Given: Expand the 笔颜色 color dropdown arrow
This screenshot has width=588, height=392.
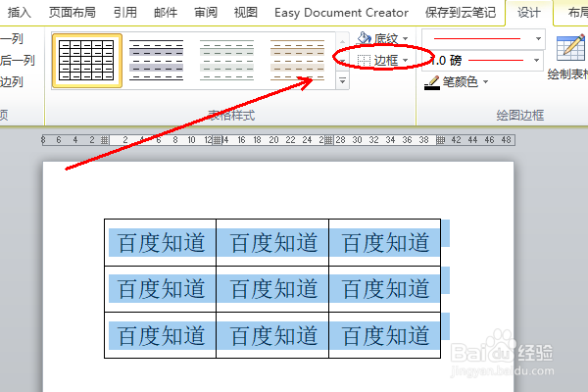Looking at the screenshot, I should point(486,81).
